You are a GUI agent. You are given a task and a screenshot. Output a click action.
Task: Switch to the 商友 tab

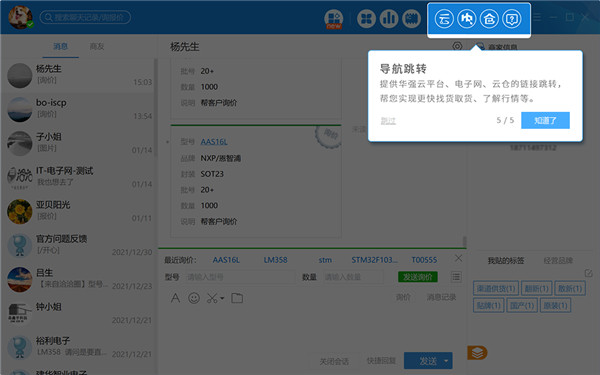click(x=97, y=46)
